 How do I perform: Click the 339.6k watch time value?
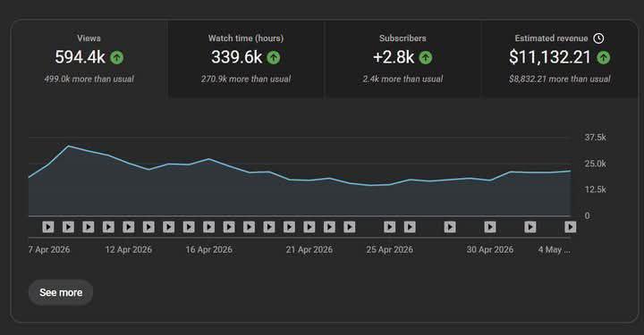coord(236,57)
